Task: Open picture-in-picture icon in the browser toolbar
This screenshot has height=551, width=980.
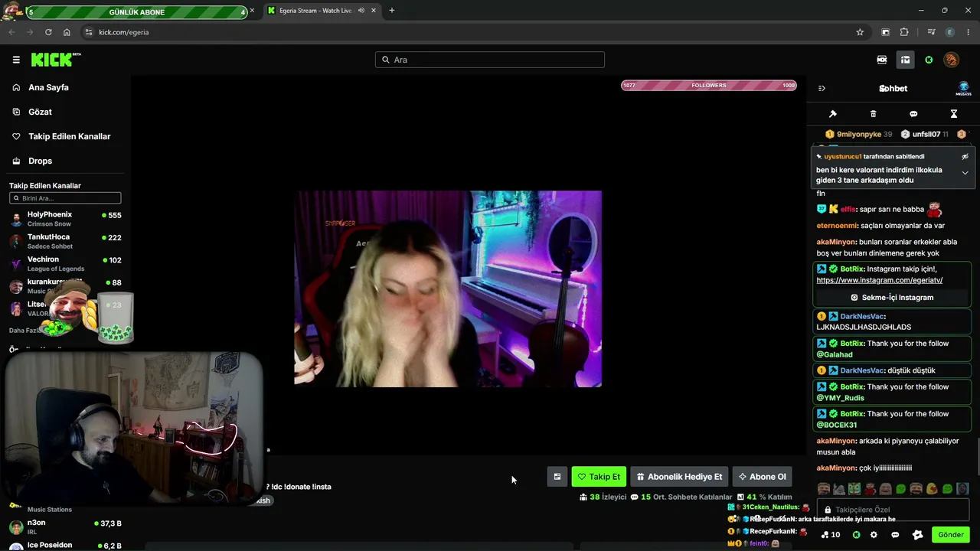Action: pos(886,32)
